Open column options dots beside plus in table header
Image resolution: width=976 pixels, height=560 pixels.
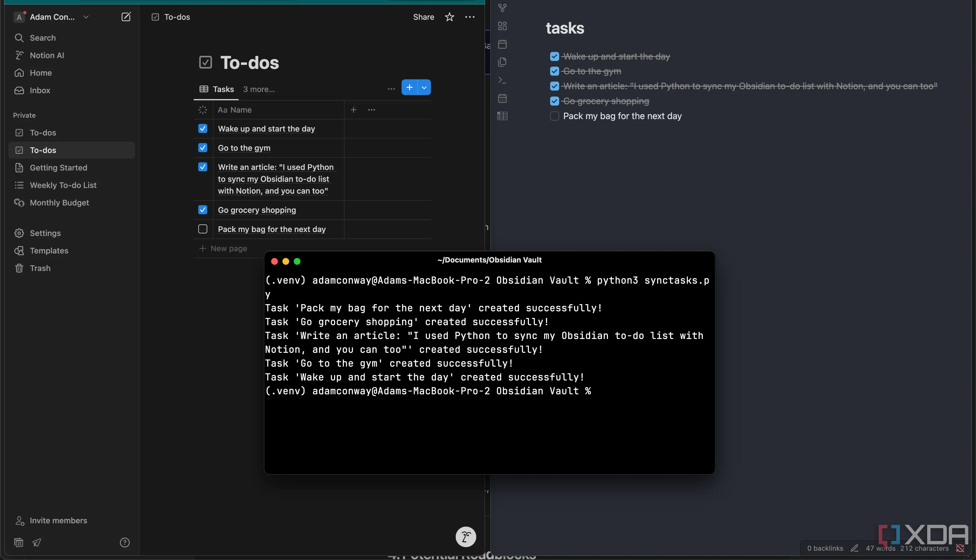[371, 110]
